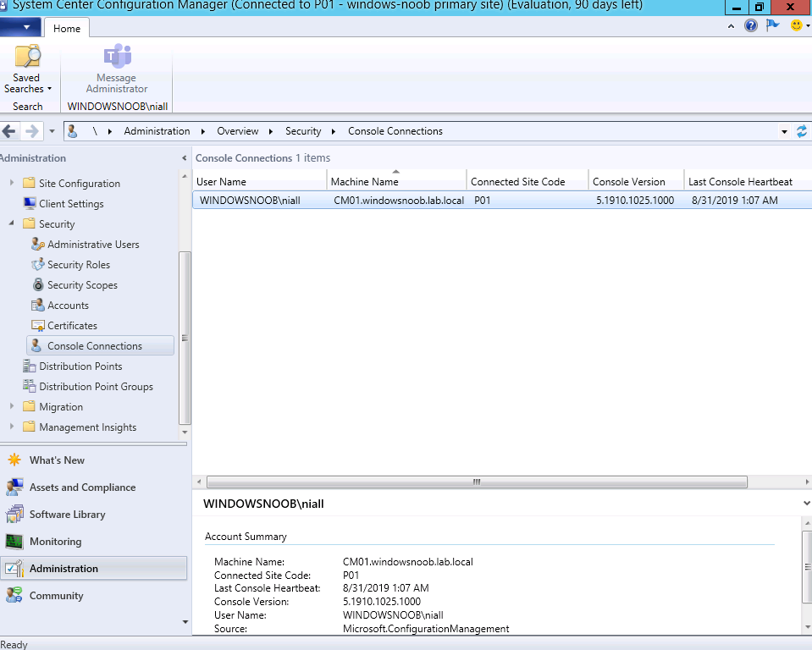Open the Saved Searches icon
Image resolution: width=812 pixels, height=650 pixels.
(x=27, y=56)
